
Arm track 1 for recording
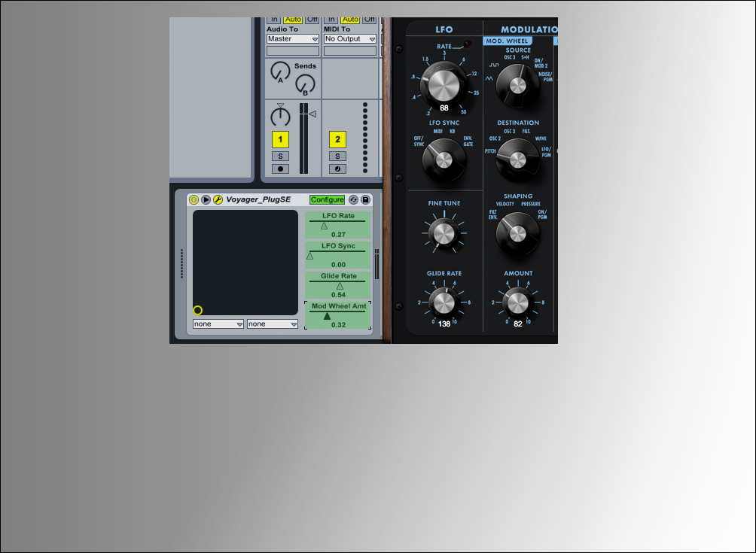280,169
